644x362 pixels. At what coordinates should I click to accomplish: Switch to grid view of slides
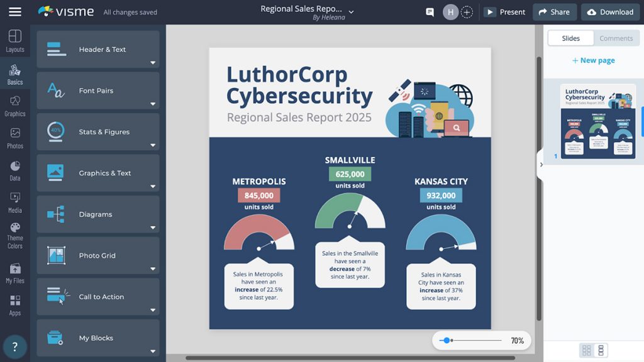(x=586, y=350)
